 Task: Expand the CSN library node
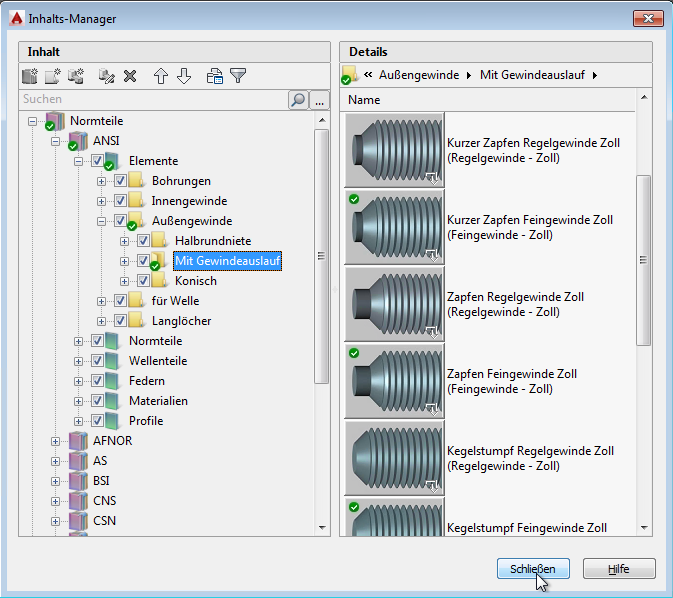pos(55,521)
